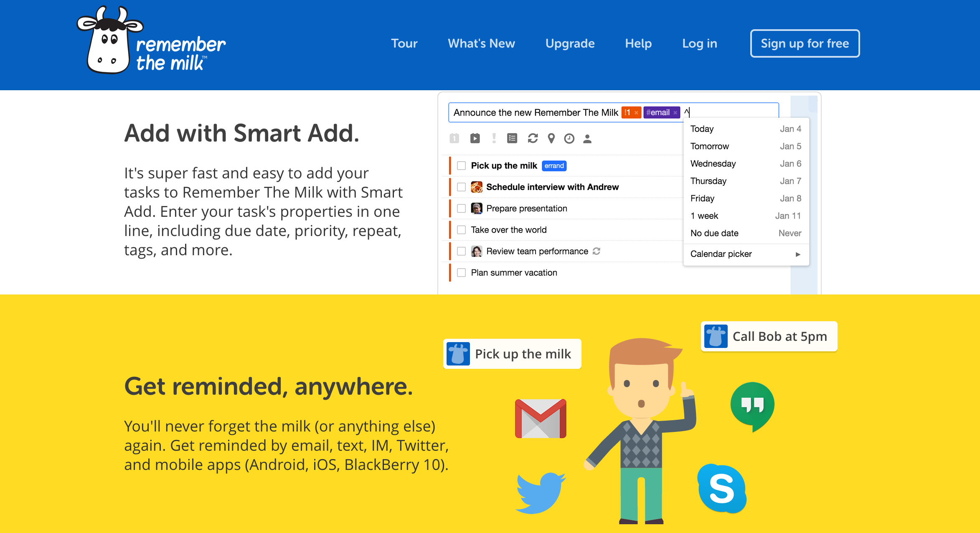980x533 pixels.
Task: Click avatar beside Review team performance
Action: click(x=477, y=251)
